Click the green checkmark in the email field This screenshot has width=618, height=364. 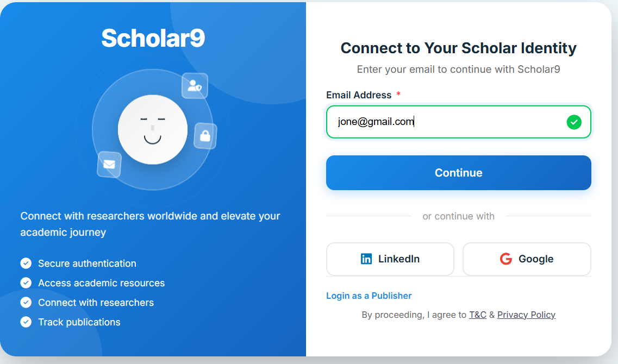coord(574,122)
